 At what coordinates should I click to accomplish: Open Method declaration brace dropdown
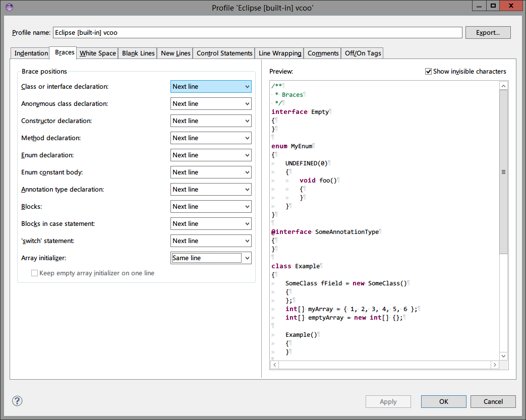tap(211, 138)
